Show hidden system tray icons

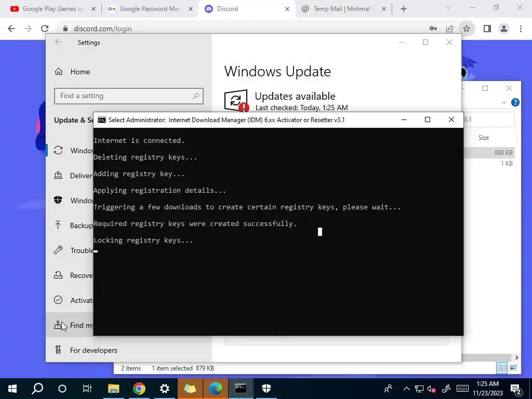coord(406,389)
